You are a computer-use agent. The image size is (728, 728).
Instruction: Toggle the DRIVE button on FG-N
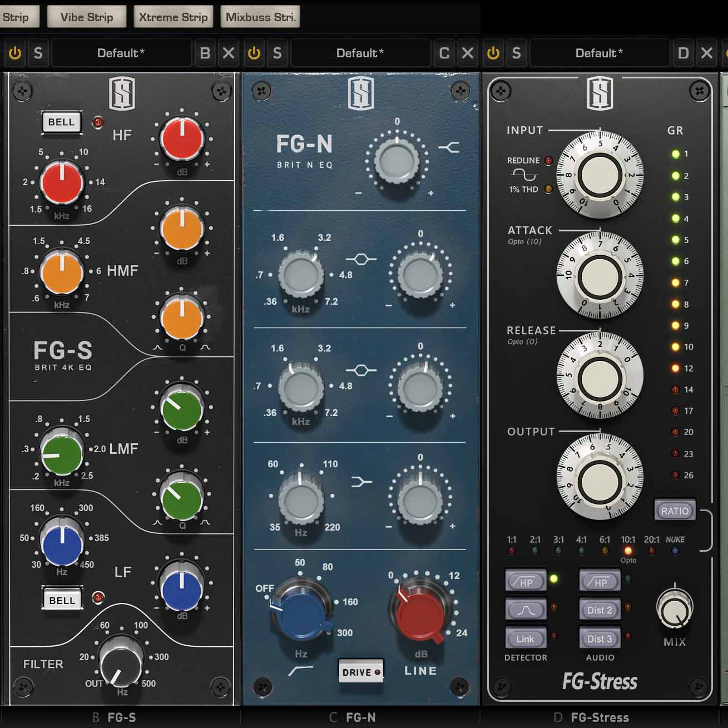pos(360,672)
